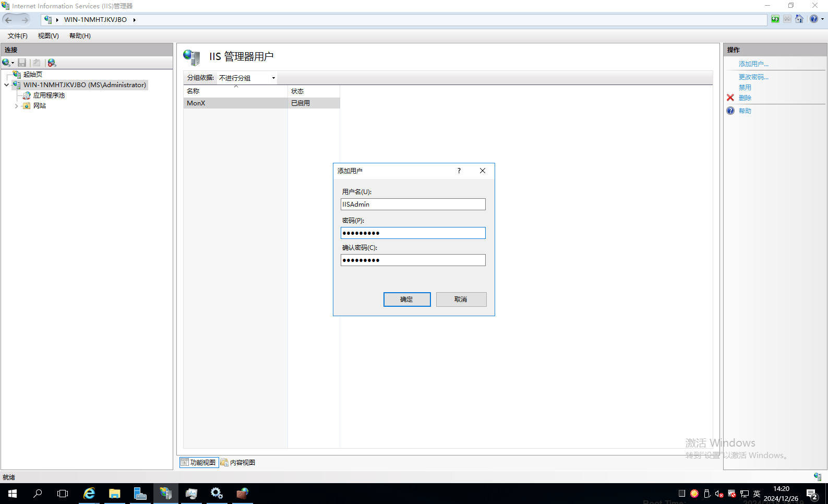Click the connect to server icon in Connections toolbar
The height and width of the screenshot is (504, 828).
pyautogui.click(x=6, y=63)
